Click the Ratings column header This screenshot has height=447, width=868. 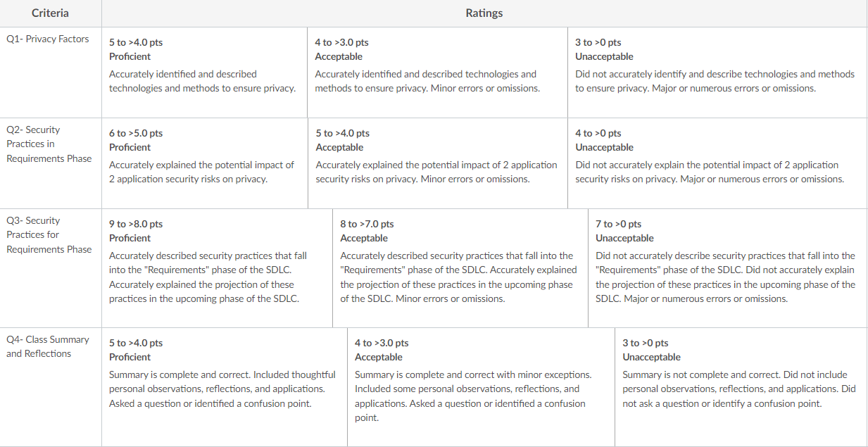pos(484,13)
